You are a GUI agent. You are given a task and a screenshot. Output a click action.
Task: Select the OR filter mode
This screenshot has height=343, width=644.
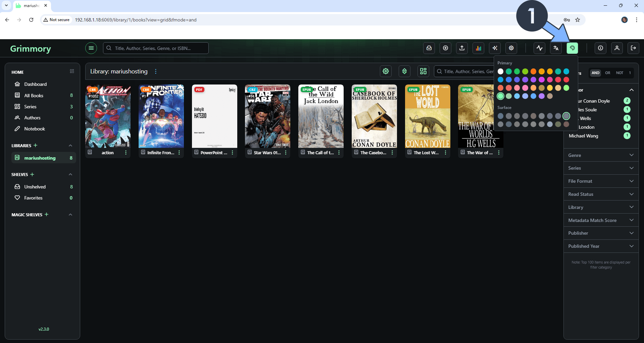click(607, 73)
